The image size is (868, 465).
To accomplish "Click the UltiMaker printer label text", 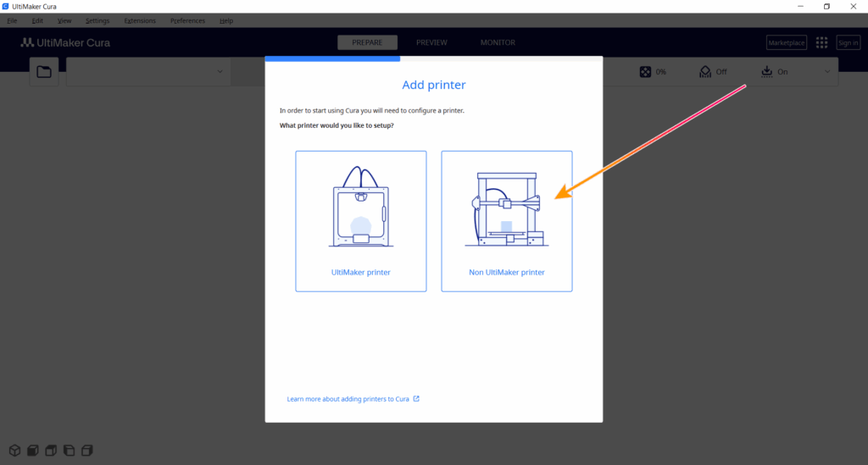I will (x=361, y=272).
